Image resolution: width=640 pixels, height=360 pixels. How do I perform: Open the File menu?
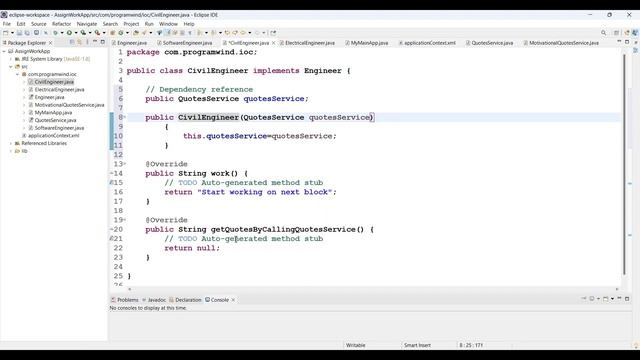pos(7,24)
